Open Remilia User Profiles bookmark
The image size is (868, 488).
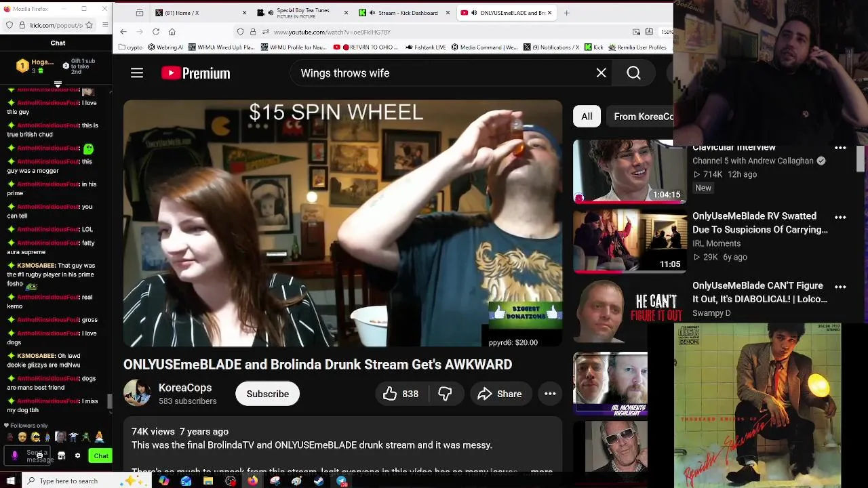click(x=638, y=47)
